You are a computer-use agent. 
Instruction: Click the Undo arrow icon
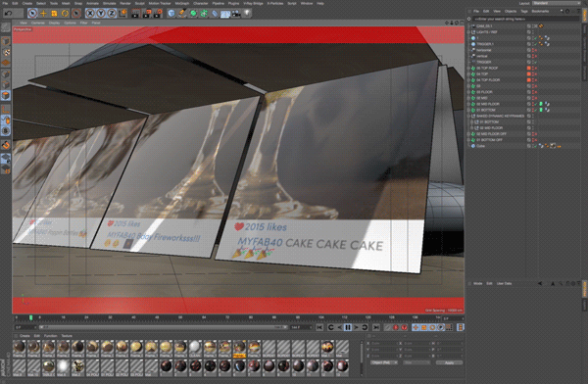(x=8, y=14)
